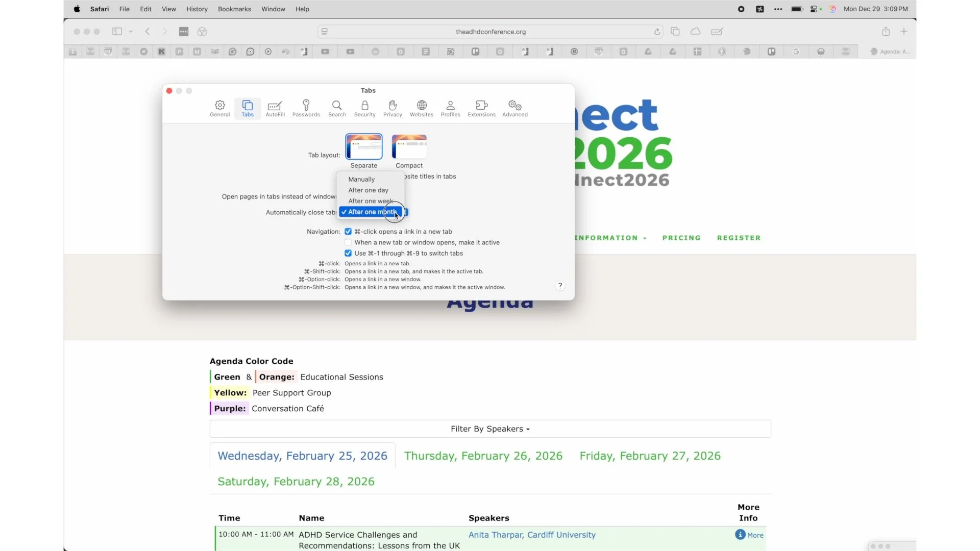
Task: Toggle "Use ⌘-1 through ⌘-9 to switch tabs"
Action: 348,253
